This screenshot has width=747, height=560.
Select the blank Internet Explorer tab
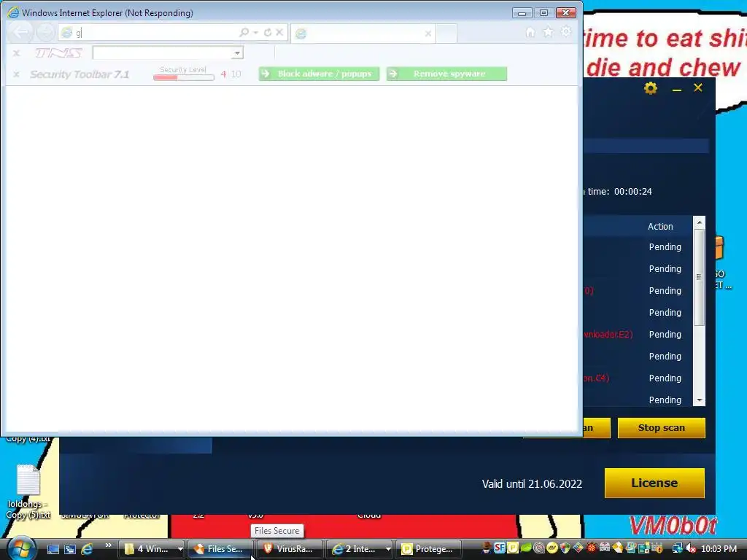tap(363, 34)
